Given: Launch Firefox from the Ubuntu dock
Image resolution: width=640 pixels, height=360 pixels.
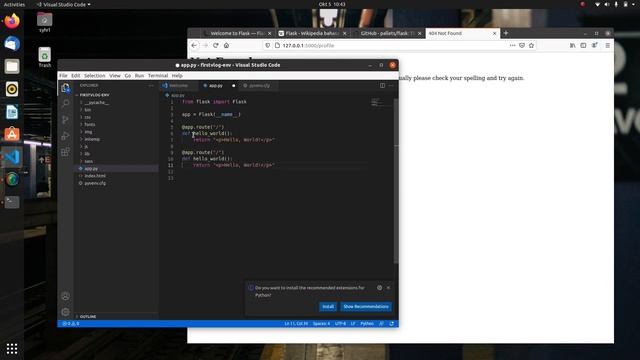Looking at the screenshot, I should tap(12, 21).
